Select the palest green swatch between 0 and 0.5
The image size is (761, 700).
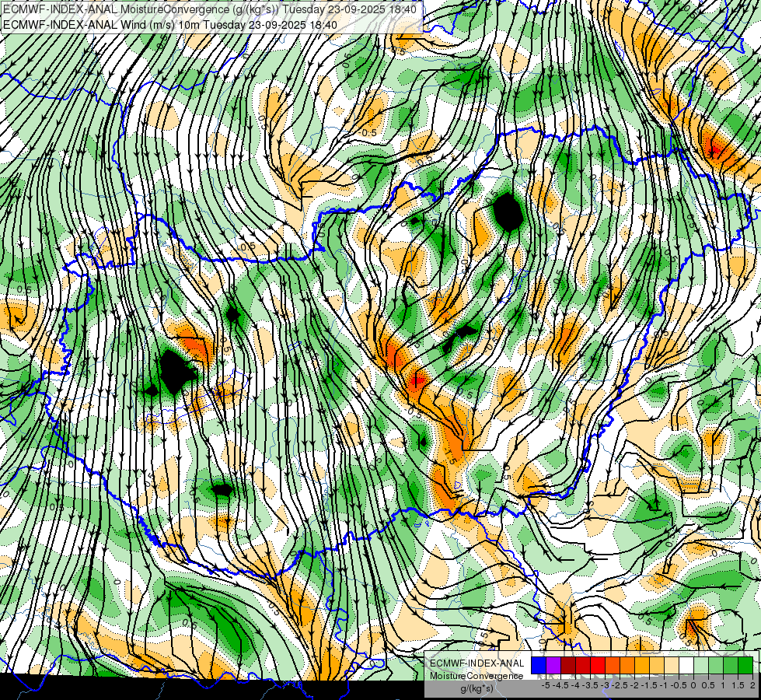(701, 665)
